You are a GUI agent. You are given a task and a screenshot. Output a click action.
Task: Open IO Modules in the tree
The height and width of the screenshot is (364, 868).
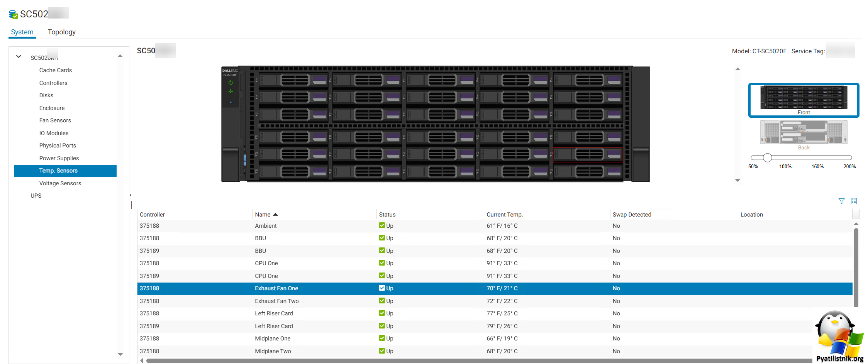click(x=54, y=133)
